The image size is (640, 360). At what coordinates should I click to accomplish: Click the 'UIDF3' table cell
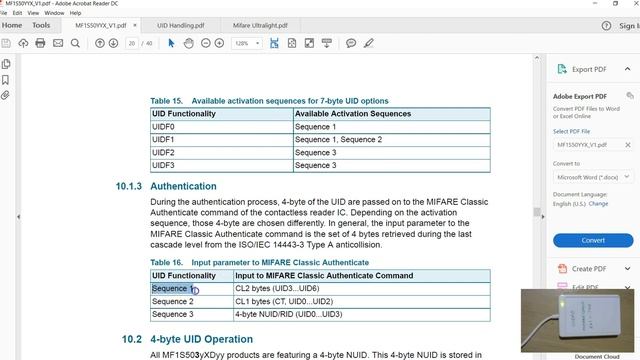[222, 165]
